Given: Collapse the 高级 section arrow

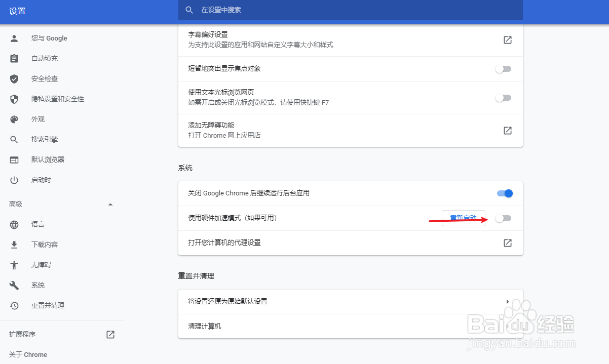Looking at the screenshot, I should coord(110,205).
